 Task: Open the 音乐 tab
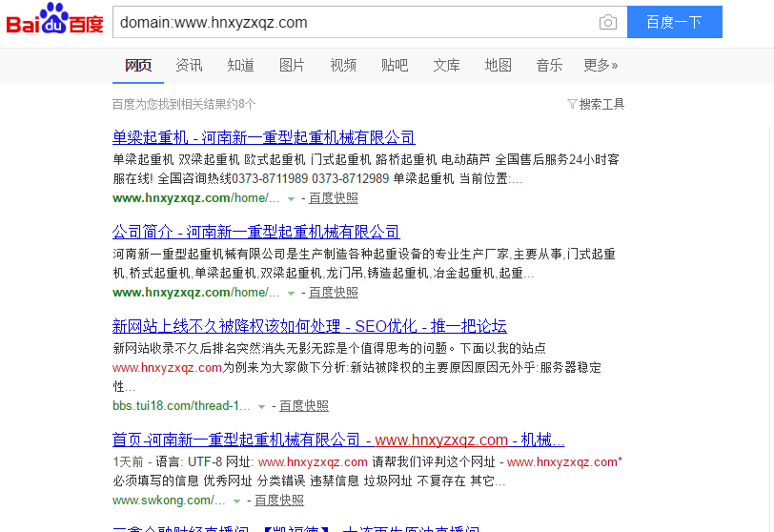pyautogui.click(x=549, y=65)
